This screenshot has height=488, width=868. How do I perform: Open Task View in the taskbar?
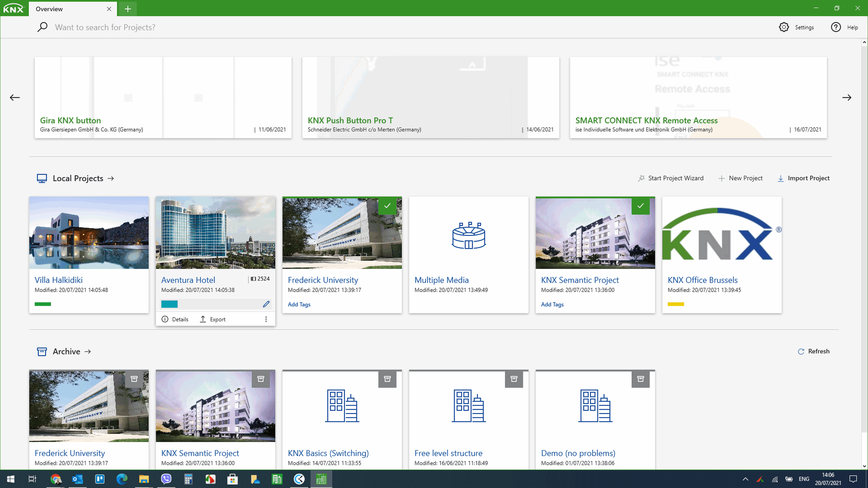(32, 479)
